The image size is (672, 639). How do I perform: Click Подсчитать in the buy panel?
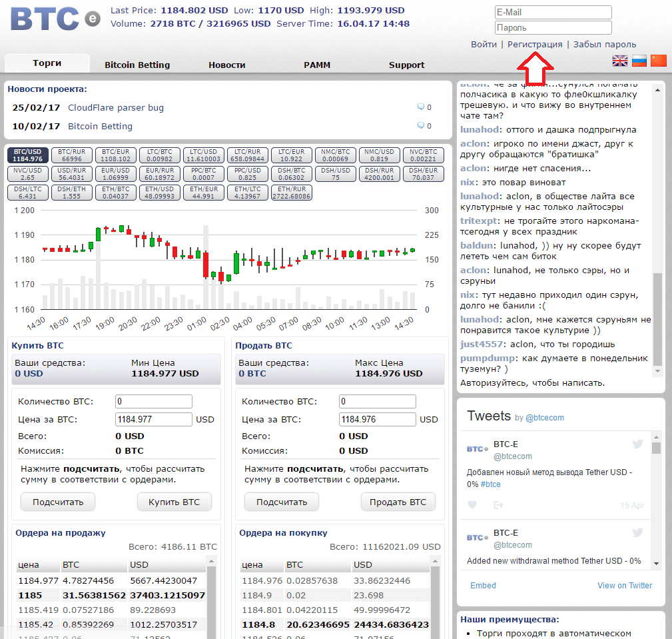pyautogui.click(x=59, y=502)
